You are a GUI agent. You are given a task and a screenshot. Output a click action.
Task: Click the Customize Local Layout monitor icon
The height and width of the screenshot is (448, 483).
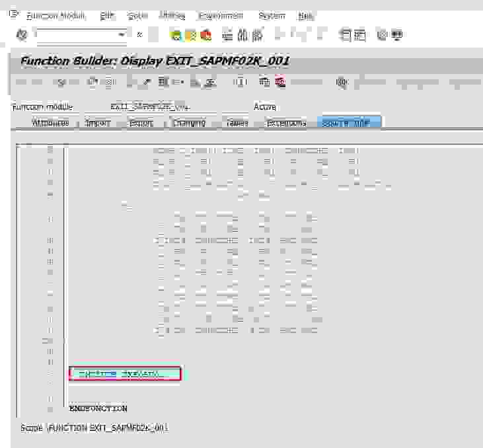(x=396, y=35)
